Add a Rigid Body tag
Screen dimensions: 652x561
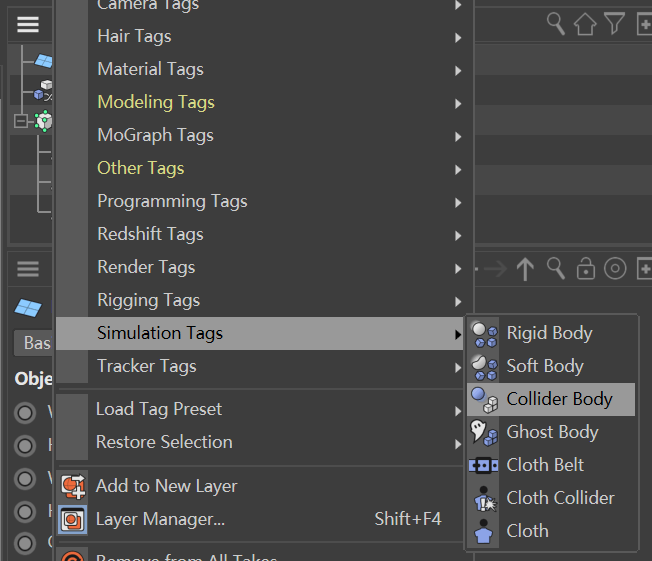point(551,334)
